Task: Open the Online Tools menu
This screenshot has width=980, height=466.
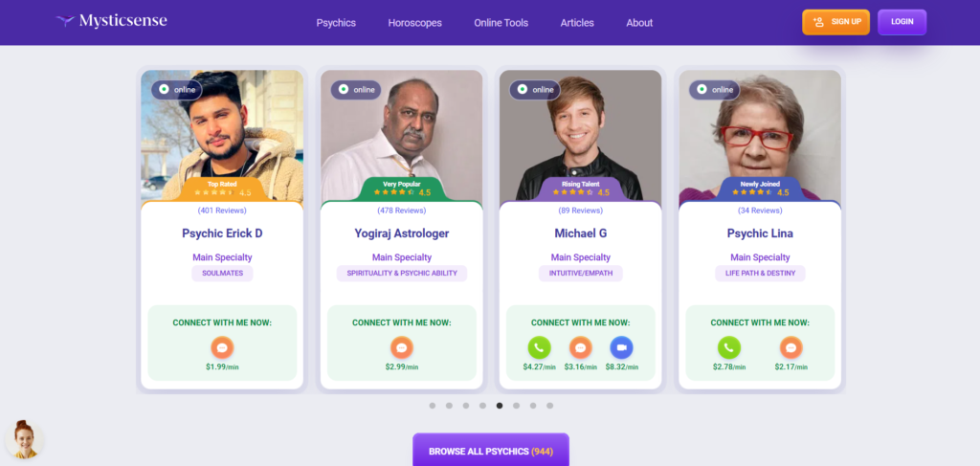Action: click(x=501, y=23)
